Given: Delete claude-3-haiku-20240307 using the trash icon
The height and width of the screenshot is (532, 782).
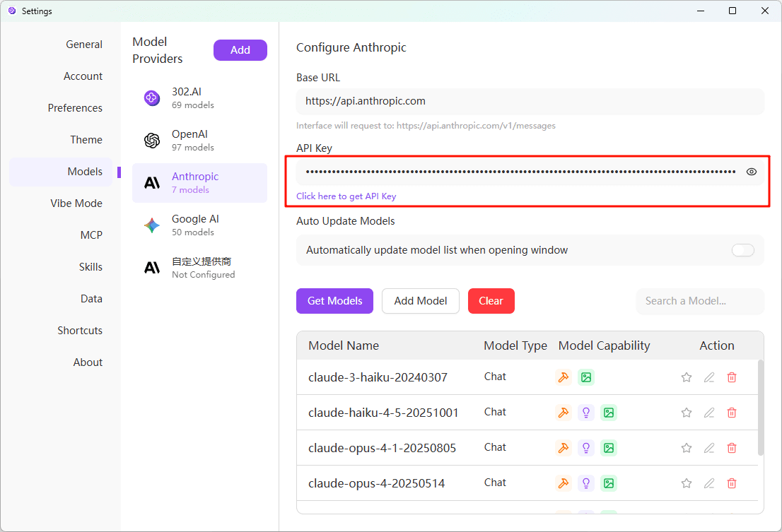Looking at the screenshot, I should click(x=732, y=377).
